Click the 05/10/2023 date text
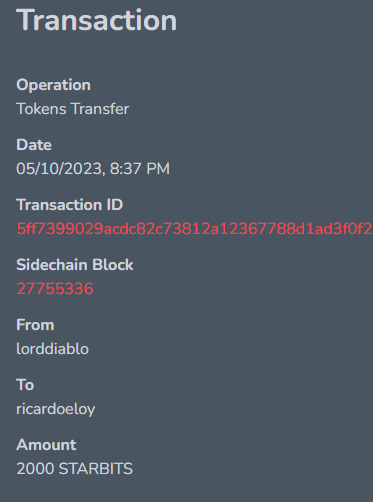Image resolution: width=373 pixels, height=502 pixels. [x=61, y=169]
